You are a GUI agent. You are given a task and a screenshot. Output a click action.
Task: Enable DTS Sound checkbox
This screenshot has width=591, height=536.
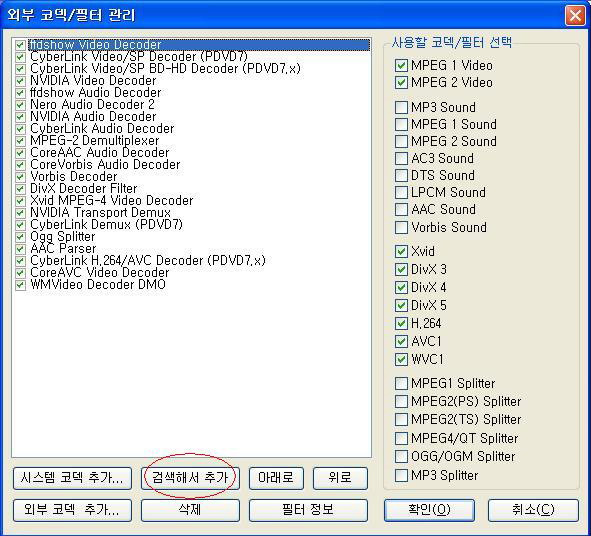[x=401, y=175]
